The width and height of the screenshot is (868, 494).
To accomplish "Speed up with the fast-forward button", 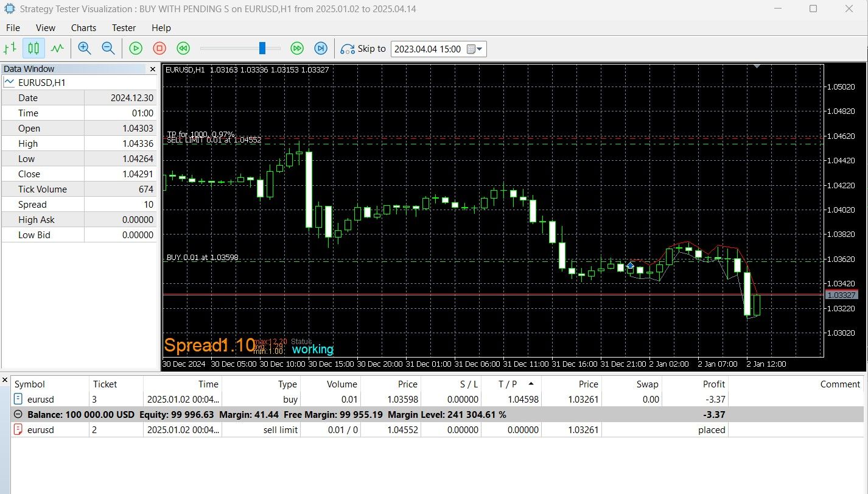I will click(297, 48).
